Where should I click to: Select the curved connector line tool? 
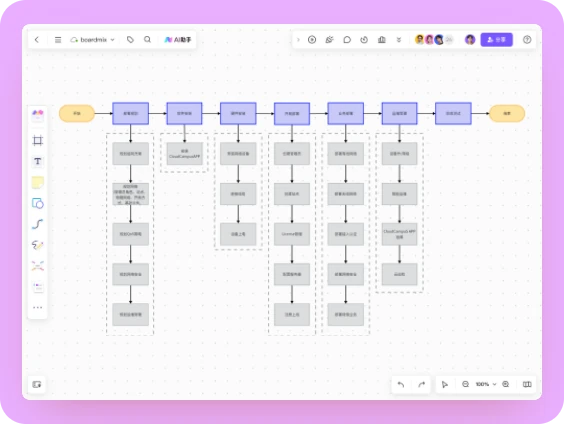38,224
